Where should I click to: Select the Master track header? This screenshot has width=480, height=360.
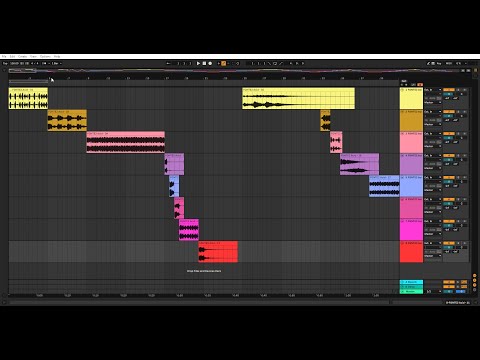pos(411,291)
